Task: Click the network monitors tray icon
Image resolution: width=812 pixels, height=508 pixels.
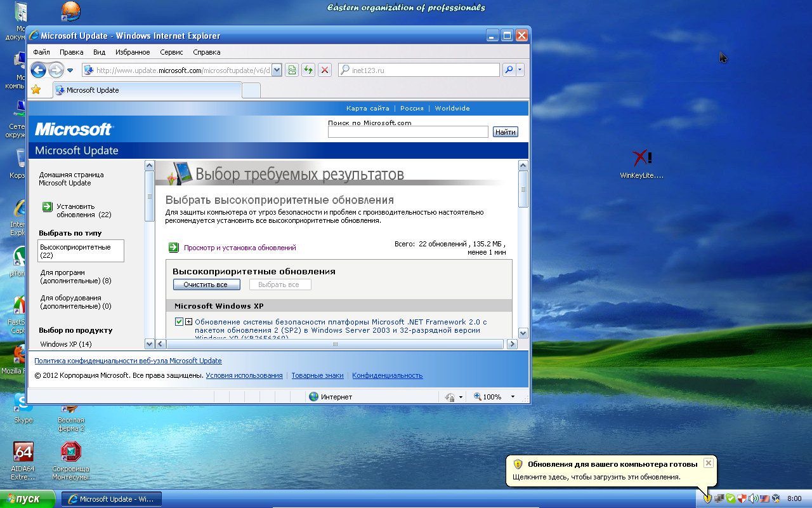Action: click(719, 498)
